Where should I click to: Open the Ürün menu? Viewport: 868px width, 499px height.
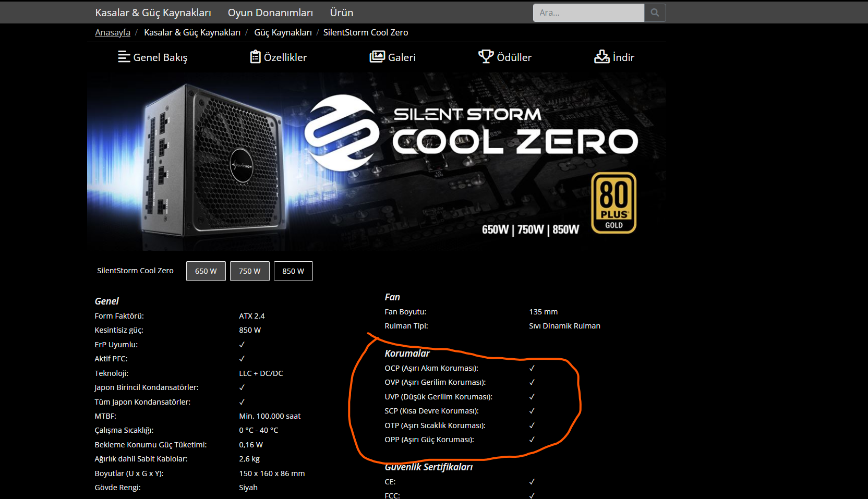click(x=342, y=13)
